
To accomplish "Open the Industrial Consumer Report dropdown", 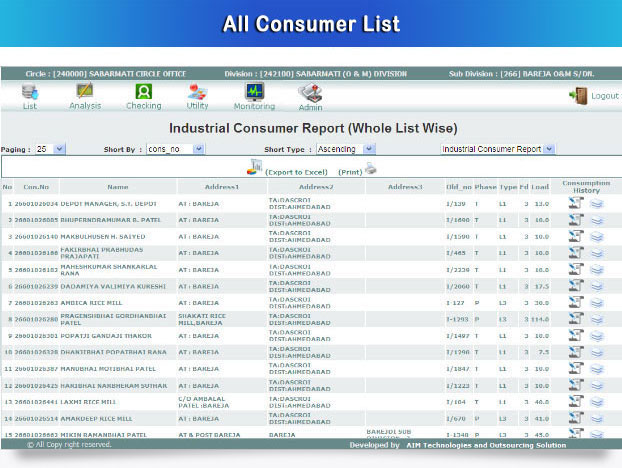I will (549, 149).
